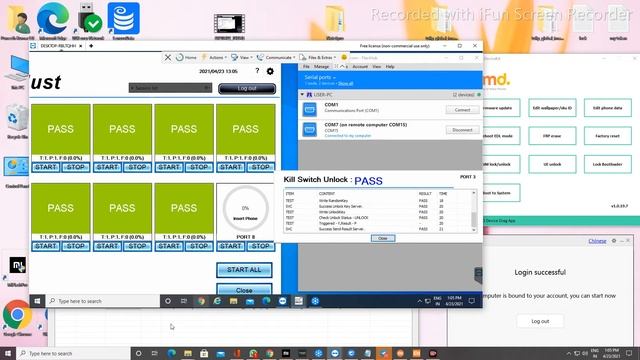Open Recycle Bin on the desktop
The height and width of the screenshot is (360, 640).
(x=17, y=122)
